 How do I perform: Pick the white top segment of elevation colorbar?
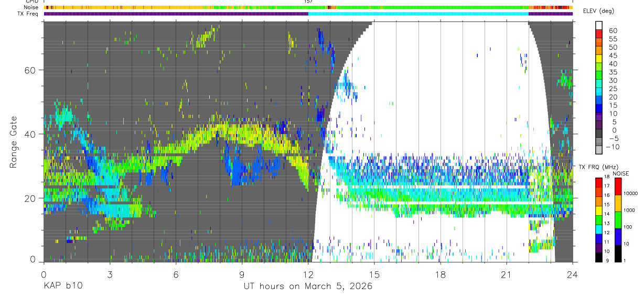(599, 25)
